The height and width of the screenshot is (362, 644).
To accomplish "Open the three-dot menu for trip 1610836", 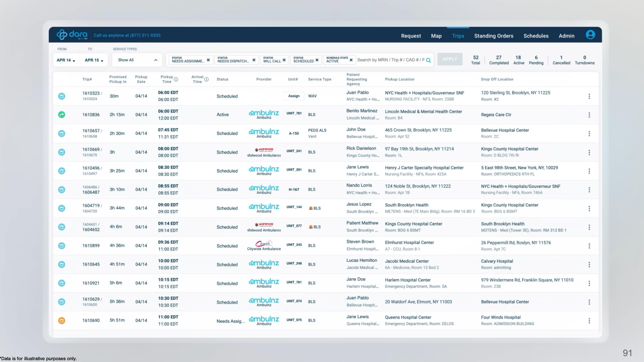I will pos(589,115).
